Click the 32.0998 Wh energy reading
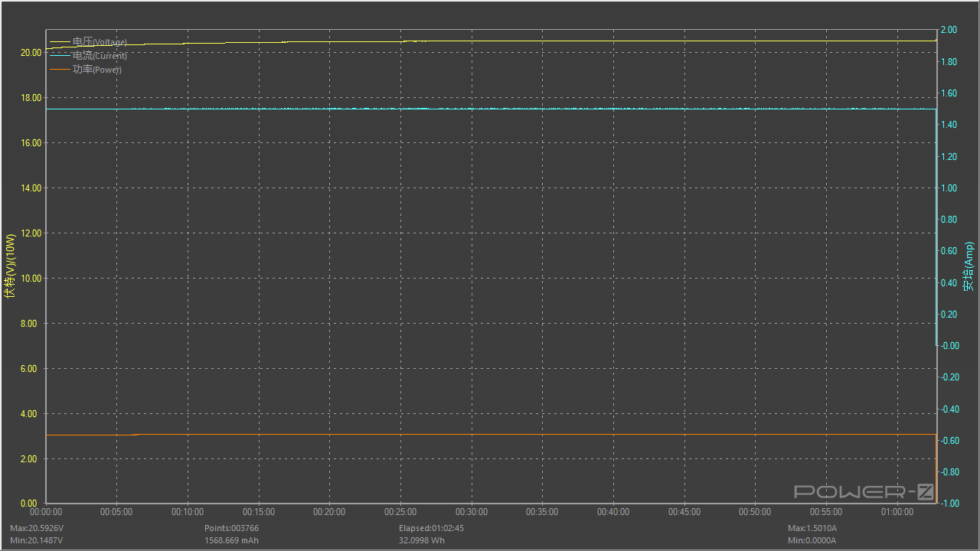The image size is (980, 551). (x=421, y=540)
